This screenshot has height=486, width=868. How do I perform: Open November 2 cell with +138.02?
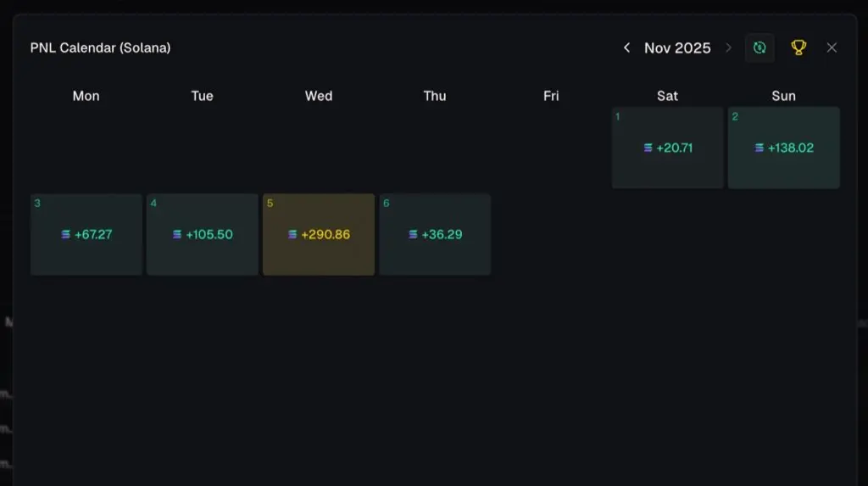(783, 148)
